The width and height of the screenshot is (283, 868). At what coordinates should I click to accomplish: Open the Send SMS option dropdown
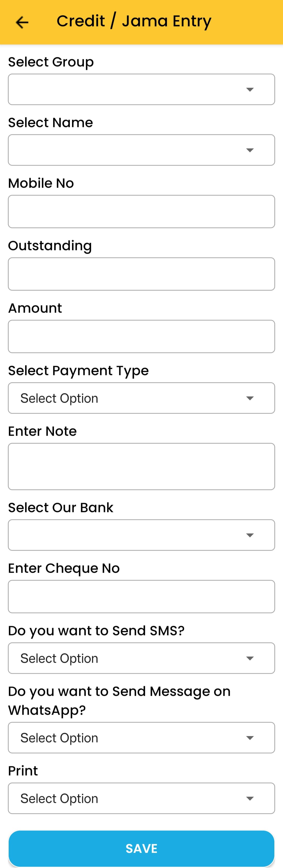coord(141,658)
